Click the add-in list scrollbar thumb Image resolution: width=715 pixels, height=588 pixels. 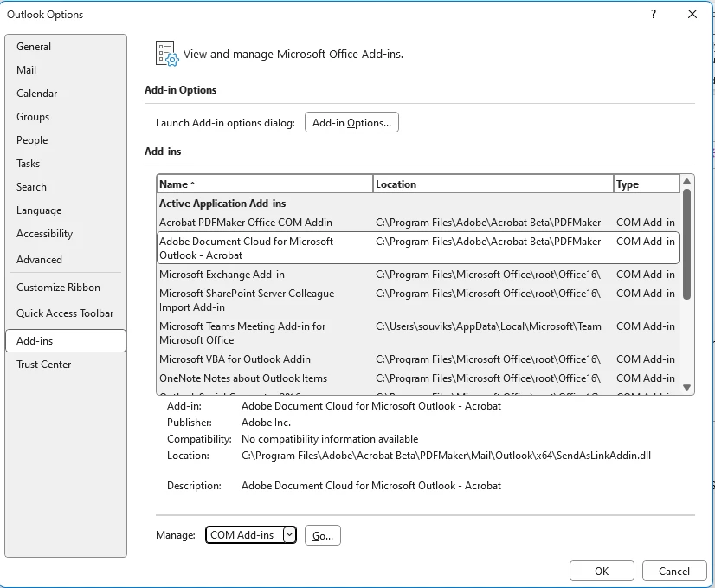tap(686, 244)
